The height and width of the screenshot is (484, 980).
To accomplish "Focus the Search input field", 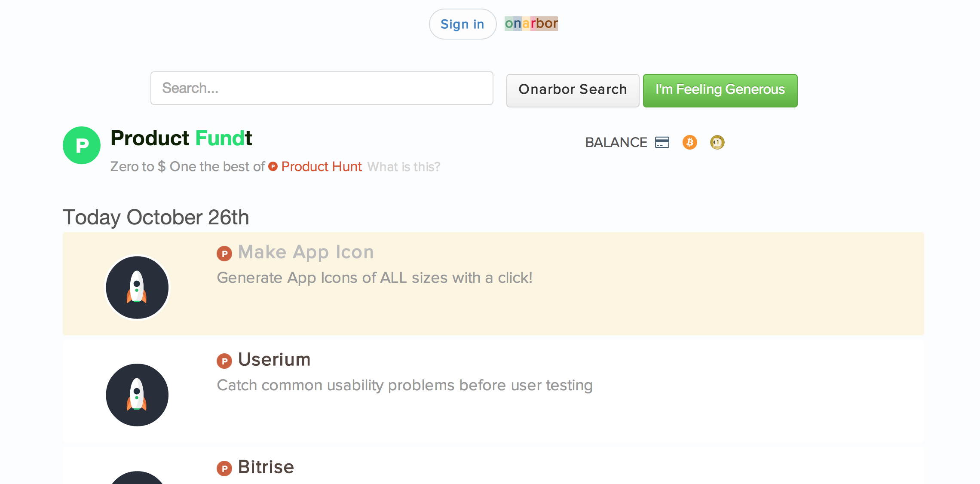I will (322, 88).
